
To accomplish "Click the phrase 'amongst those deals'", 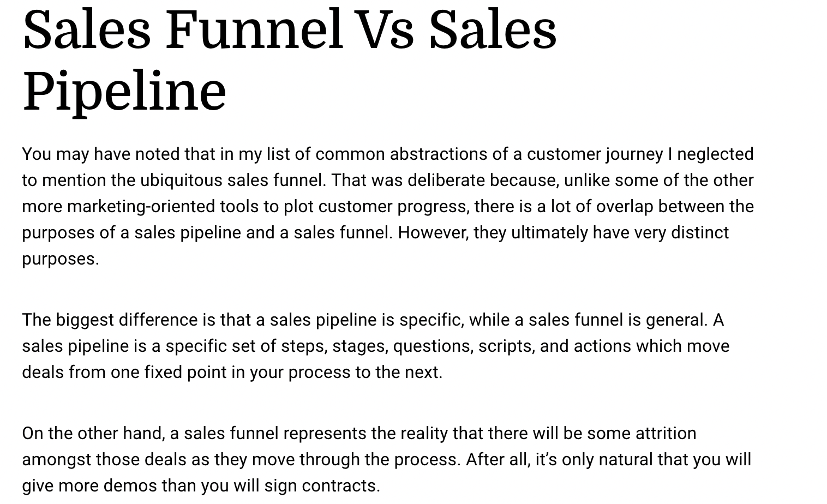I will [104, 460].
